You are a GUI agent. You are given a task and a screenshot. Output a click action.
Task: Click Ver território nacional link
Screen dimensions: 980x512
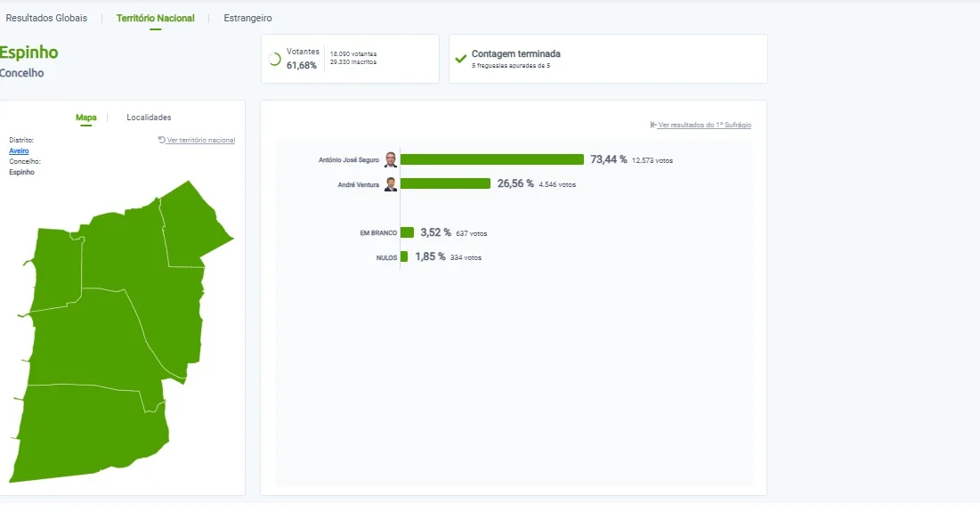(200, 140)
